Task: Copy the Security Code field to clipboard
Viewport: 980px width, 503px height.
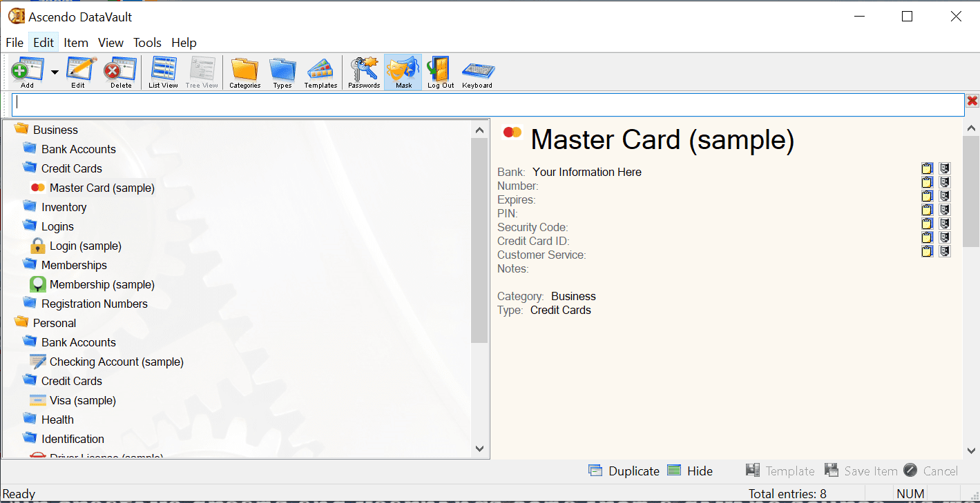Action: pyautogui.click(x=928, y=224)
